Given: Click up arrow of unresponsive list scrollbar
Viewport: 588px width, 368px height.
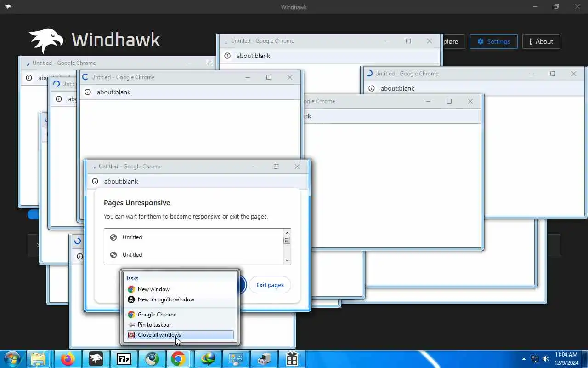Looking at the screenshot, I should point(287,233).
